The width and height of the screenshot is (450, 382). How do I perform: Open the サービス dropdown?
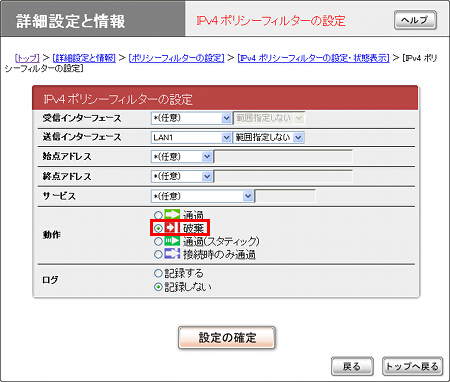202,196
